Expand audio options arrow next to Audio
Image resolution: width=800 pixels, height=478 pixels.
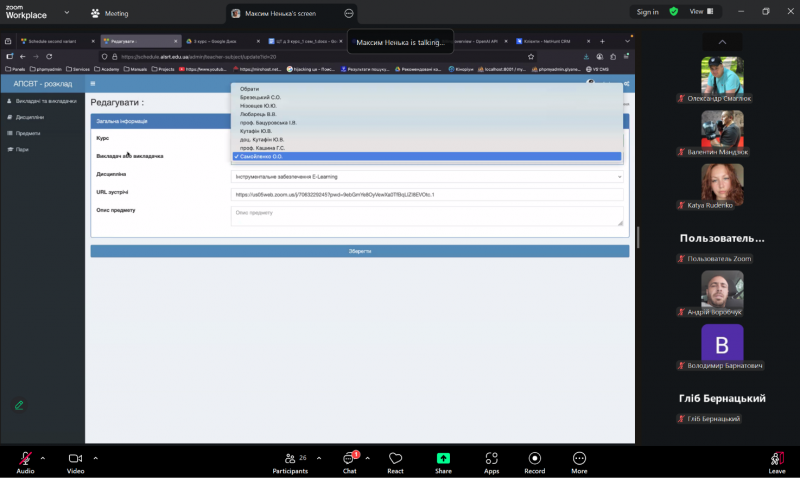pos(46,457)
